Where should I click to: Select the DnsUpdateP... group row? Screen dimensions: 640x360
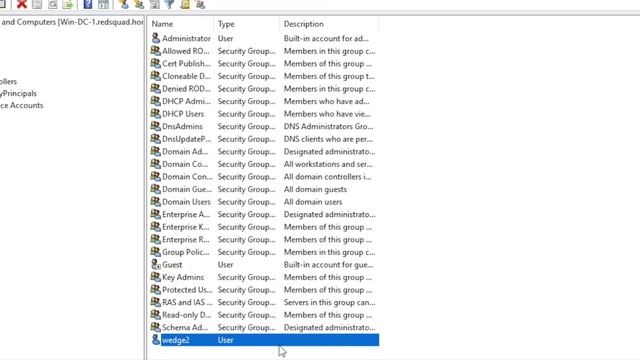point(264,139)
